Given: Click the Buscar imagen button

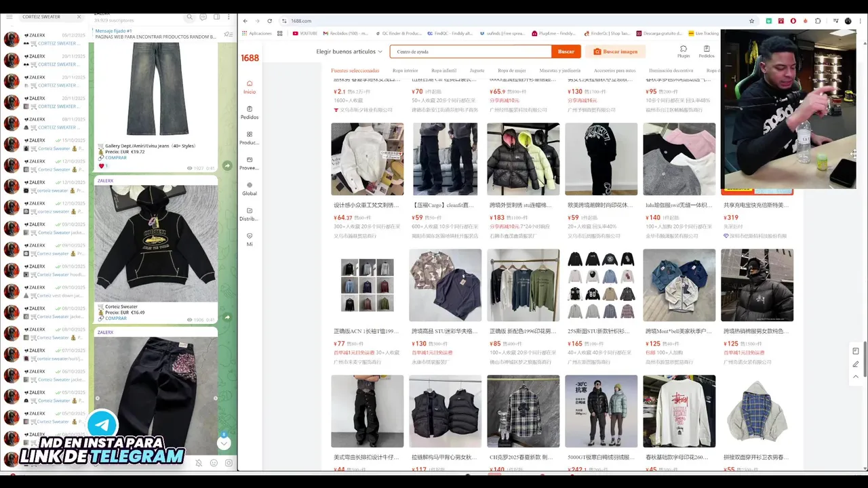Looking at the screenshot, I should point(616,52).
